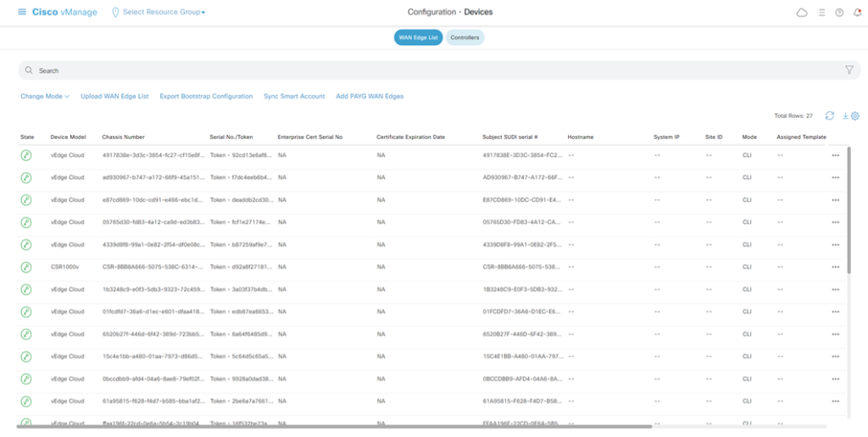Click the filter funnel in search bar
Screen dimensions: 868x437
(849, 70)
